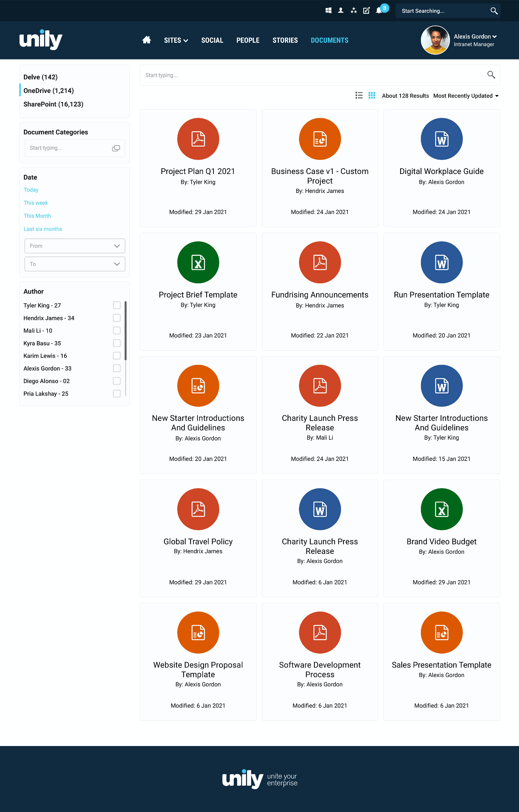Check the Tyler King author checkbox
Image resolution: width=519 pixels, height=812 pixels.
(117, 305)
